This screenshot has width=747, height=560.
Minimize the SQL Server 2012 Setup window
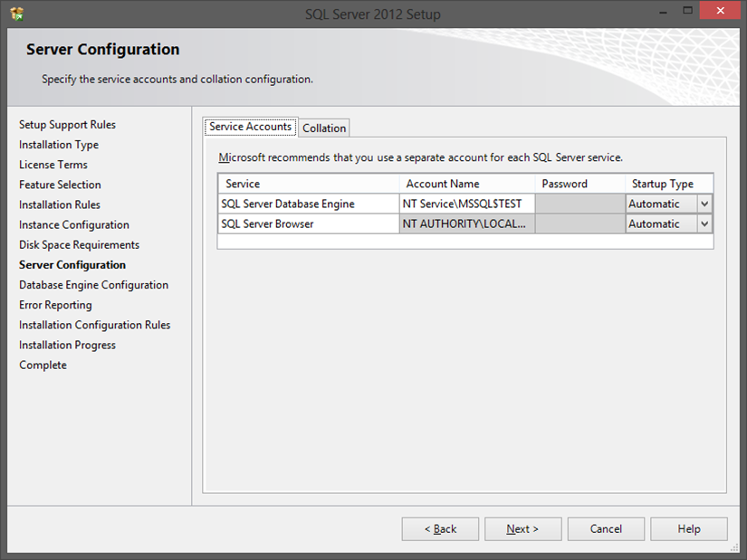(x=663, y=12)
